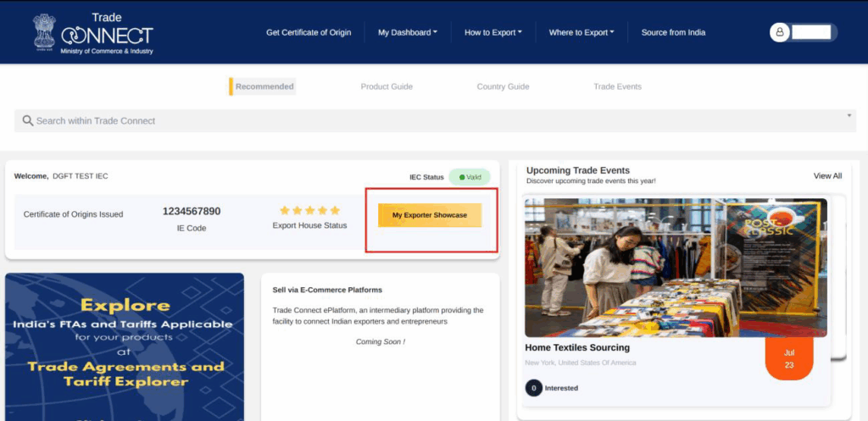Screen dimensions: 868x421
Task: Switch to the Country Guide tab
Action: [x=503, y=86]
